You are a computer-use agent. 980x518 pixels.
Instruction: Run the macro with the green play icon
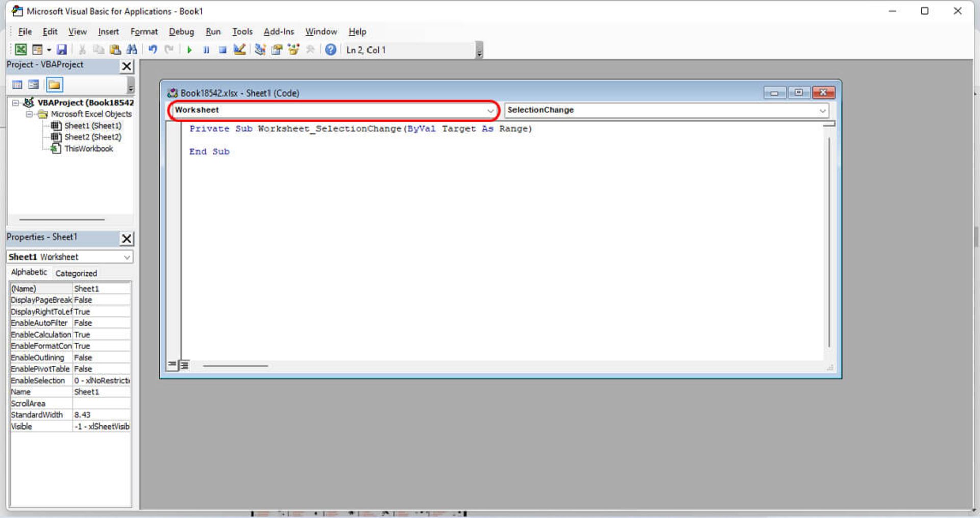(189, 50)
